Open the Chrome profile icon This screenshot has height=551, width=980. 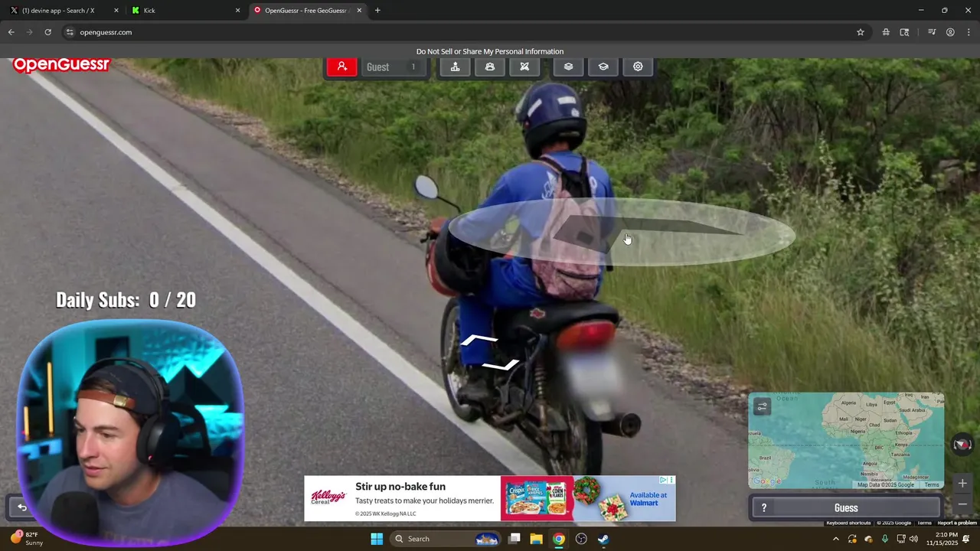[x=950, y=32]
